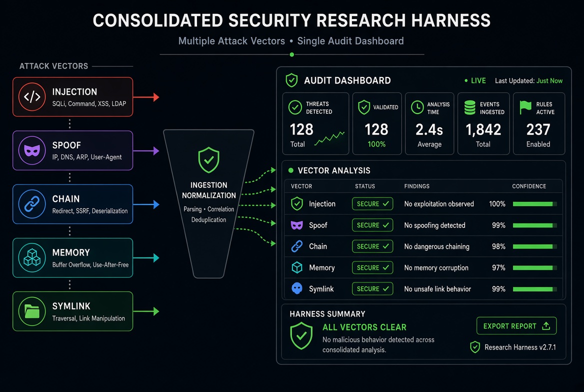Click the VECTOR column header

coord(301,186)
